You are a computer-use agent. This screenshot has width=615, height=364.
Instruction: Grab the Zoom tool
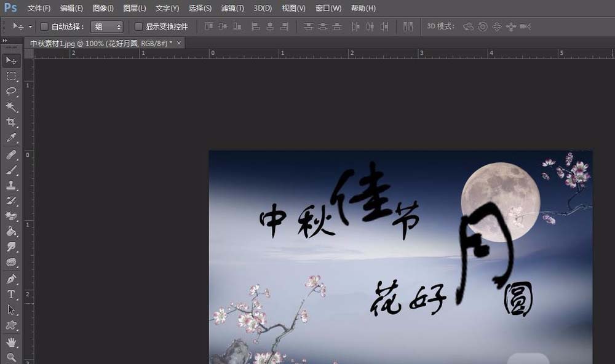[11, 355]
